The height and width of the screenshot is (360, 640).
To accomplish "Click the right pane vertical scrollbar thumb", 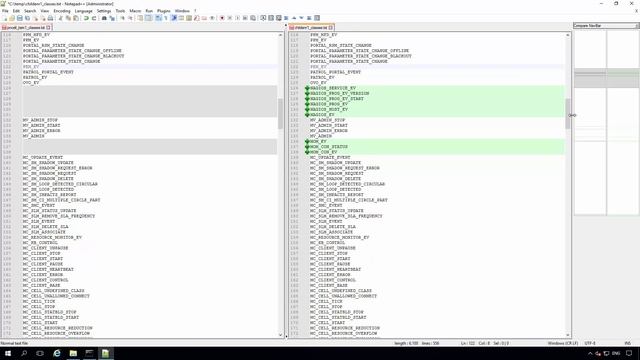I will point(568,113).
